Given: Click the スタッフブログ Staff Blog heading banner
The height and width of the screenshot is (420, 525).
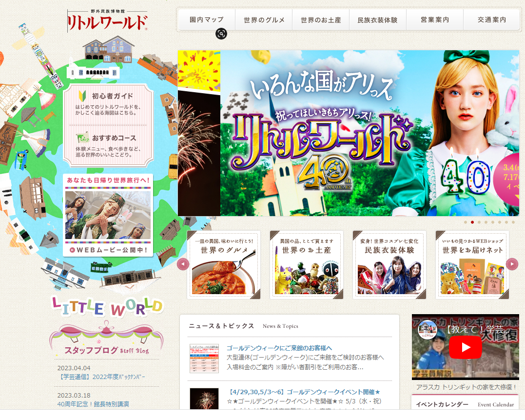Looking at the screenshot, I should tap(106, 338).
